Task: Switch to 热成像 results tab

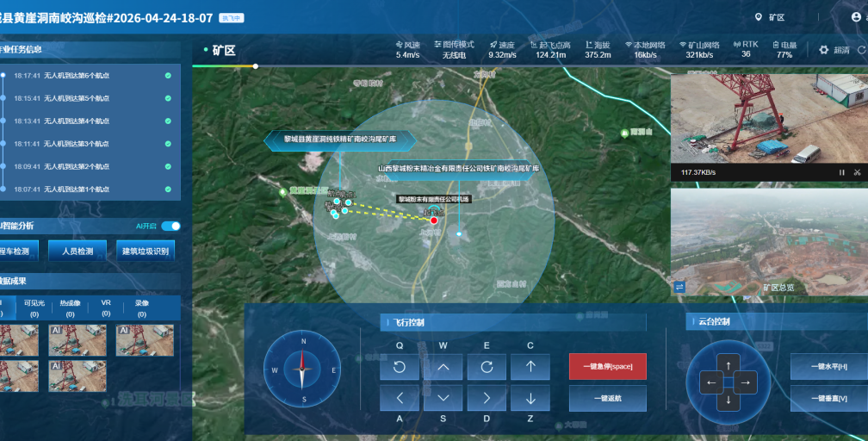Action: tap(71, 308)
